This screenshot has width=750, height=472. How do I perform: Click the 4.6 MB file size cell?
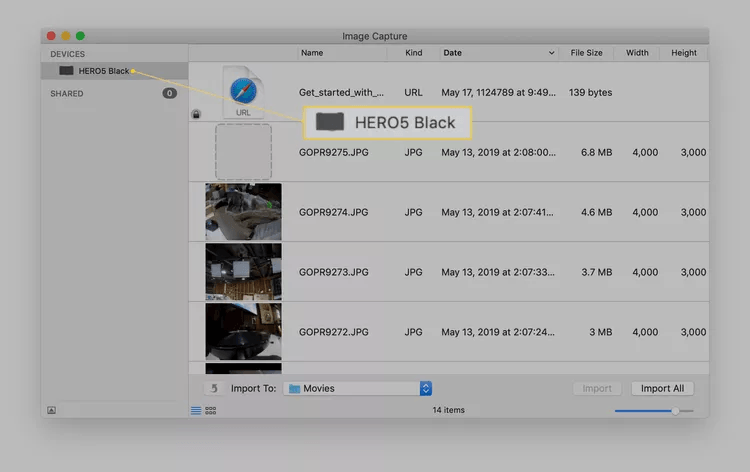596,212
